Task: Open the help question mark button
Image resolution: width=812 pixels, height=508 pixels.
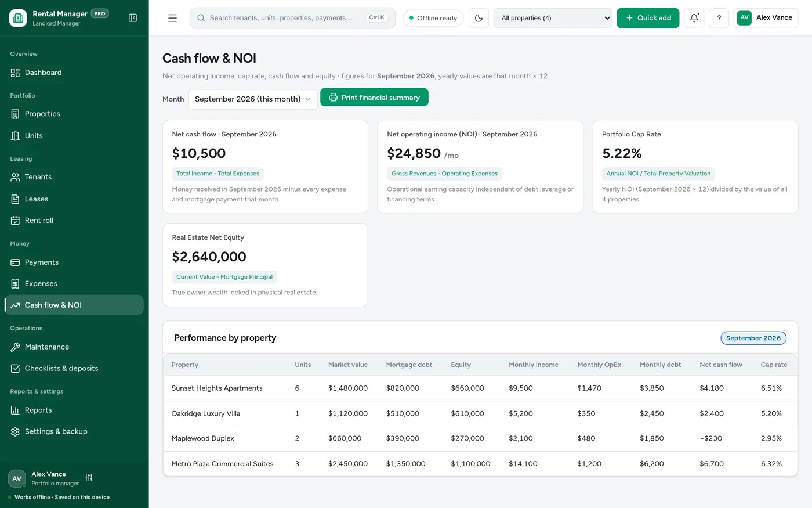Action: [719, 18]
